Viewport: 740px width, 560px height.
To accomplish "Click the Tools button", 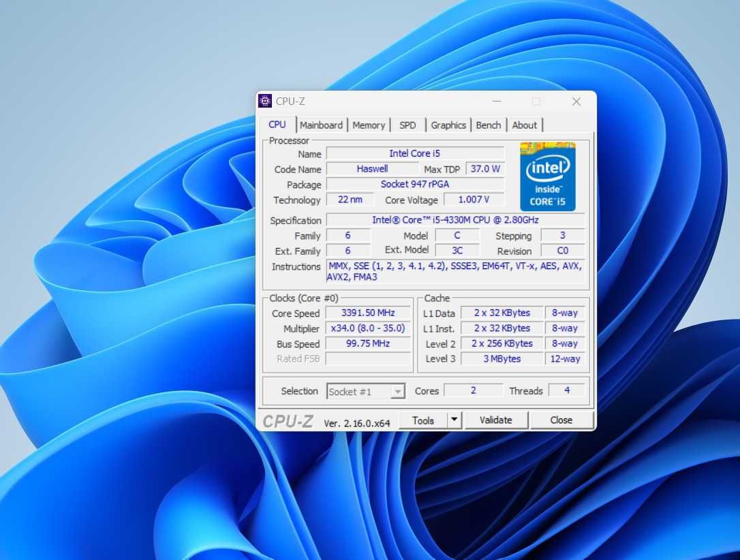I will click(x=423, y=420).
